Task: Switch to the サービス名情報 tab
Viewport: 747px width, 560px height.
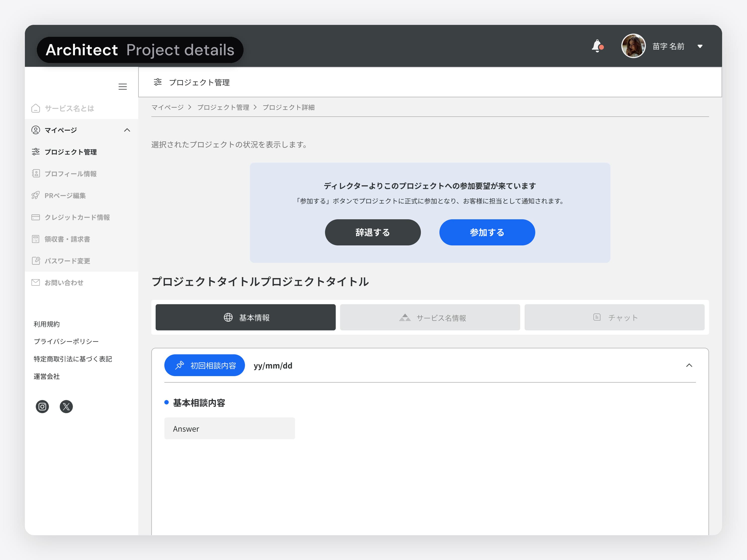Action: [430, 317]
